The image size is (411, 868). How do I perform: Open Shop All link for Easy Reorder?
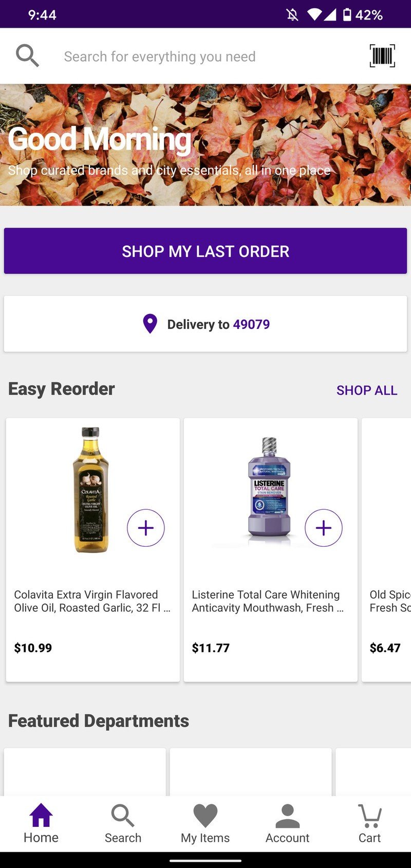pos(367,390)
